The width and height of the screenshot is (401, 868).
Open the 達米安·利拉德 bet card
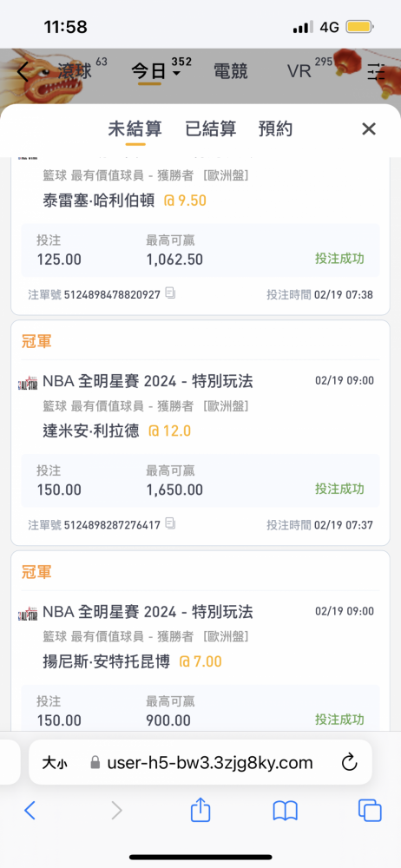(200, 433)
